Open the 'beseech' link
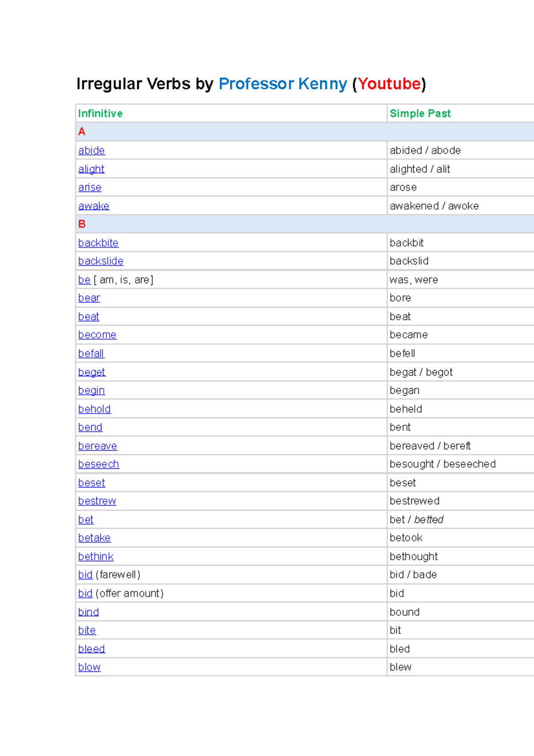This screenshot has width=534, height=756. (98, 464)
